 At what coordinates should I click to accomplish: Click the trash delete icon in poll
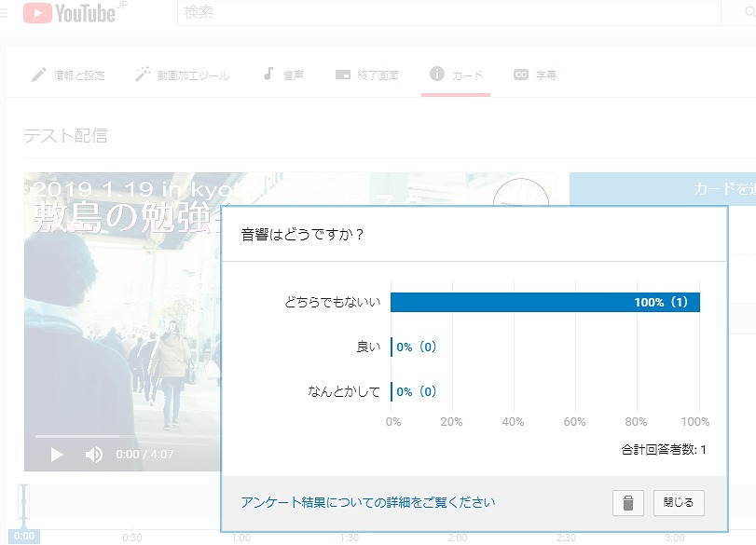click(627, 503)
